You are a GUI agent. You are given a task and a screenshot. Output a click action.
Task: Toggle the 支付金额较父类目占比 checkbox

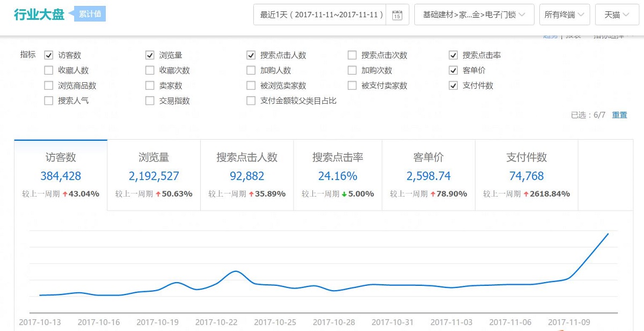(x=251, y=101)
